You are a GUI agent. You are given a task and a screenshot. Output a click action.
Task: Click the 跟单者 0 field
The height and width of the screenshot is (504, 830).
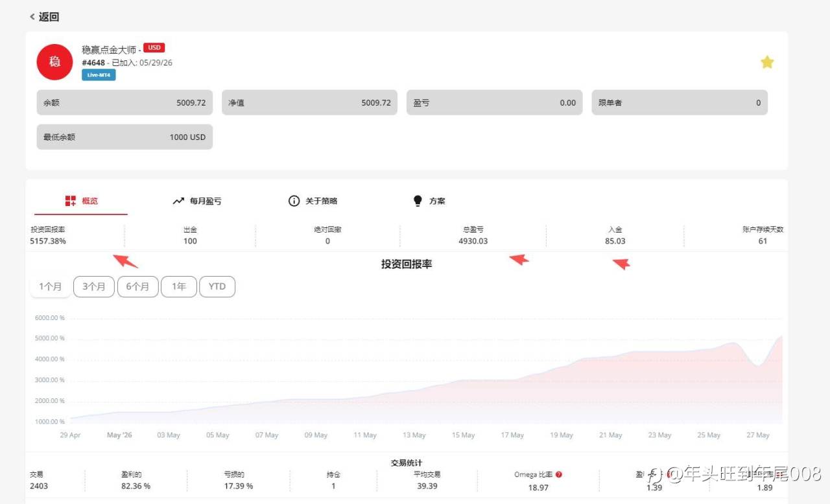(x=680, y=102)
